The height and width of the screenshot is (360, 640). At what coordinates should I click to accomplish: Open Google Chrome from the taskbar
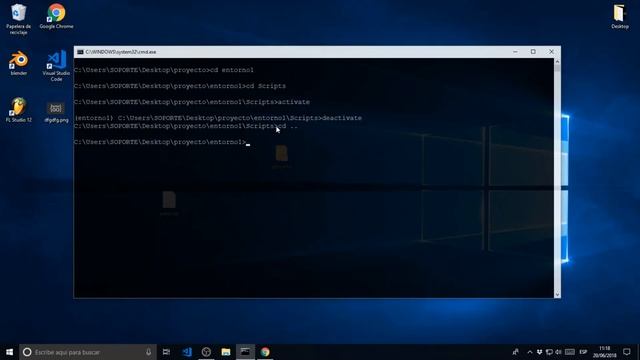(265, 352)
